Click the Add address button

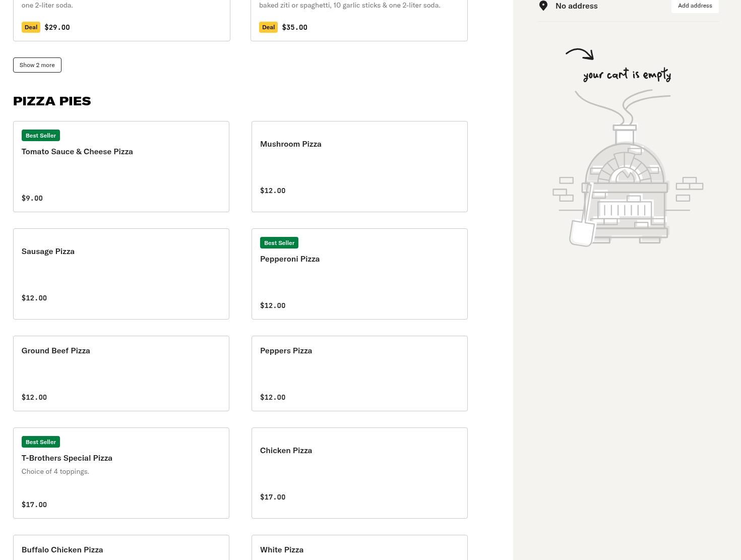pos(695,6)
